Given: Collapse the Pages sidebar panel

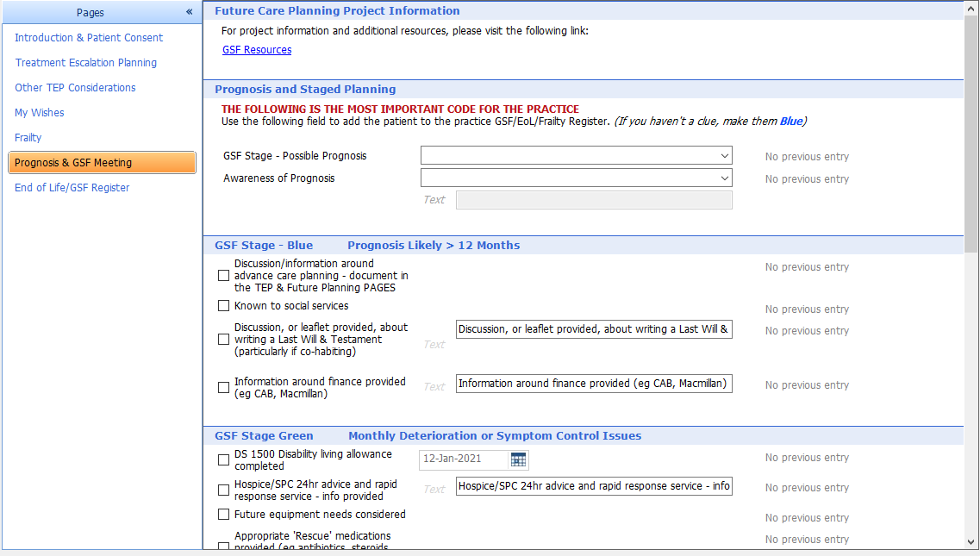Looking at the screenshot, I should (x=189, y=12).
